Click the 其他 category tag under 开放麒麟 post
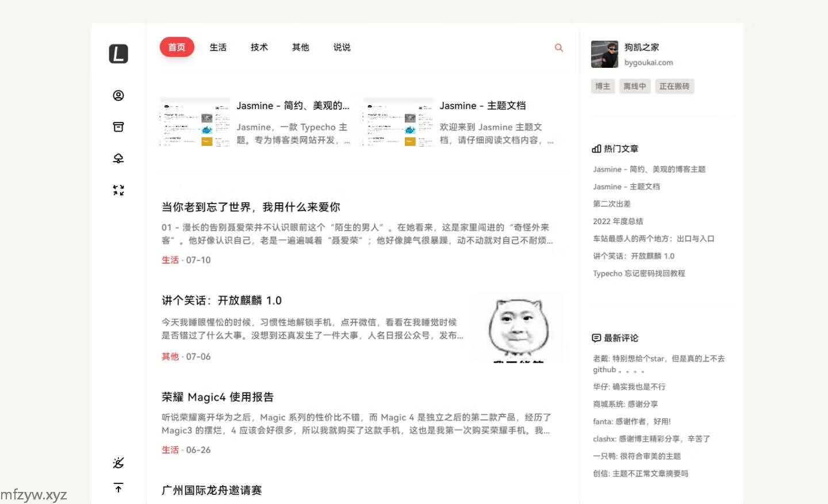The image size is (828, 504). coord(170,356)
